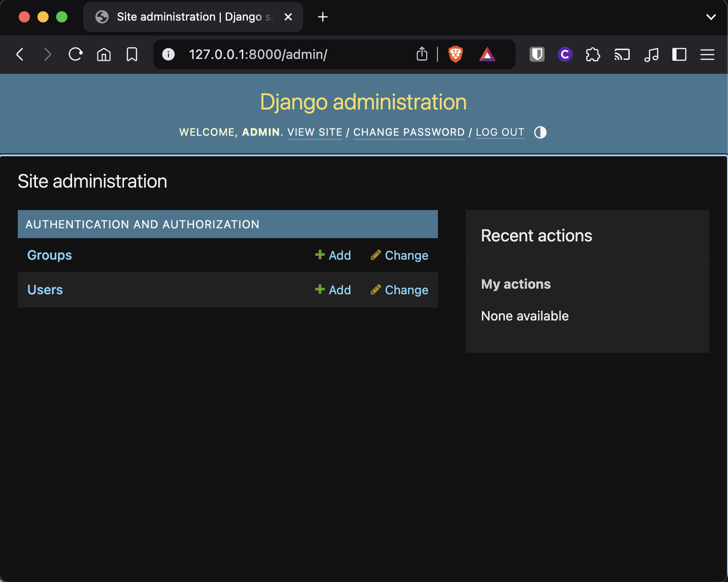
Task: Click the green plus Add icon for Groups
Action: (320, 255)
